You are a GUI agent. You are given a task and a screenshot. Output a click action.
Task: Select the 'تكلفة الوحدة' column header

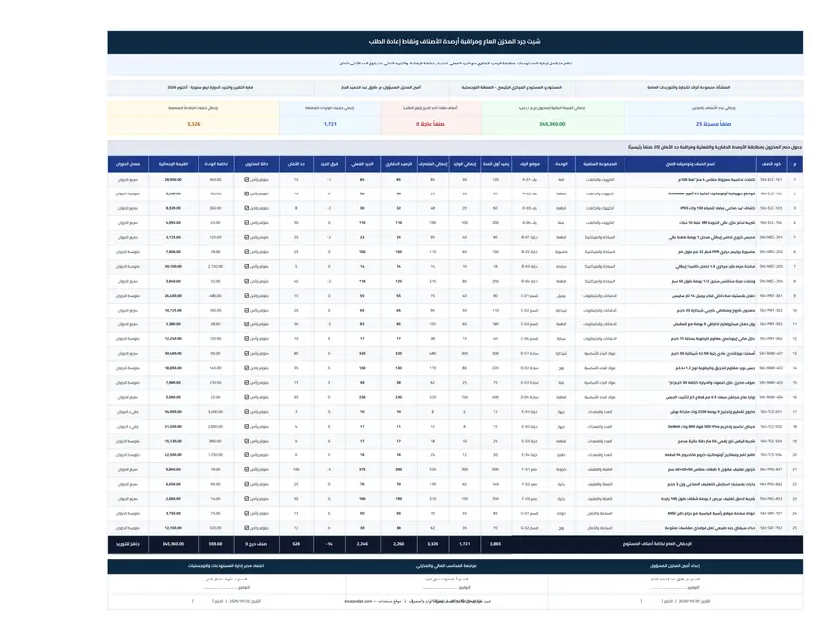(216, 164)
